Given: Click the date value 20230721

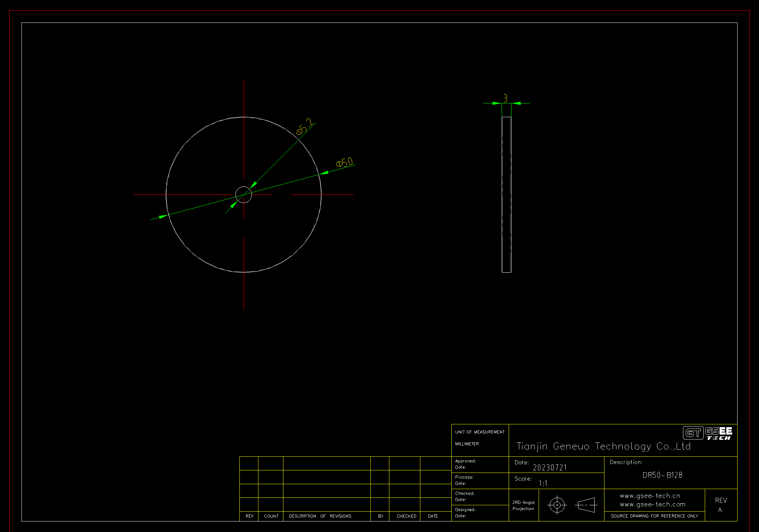Looking at the screenshot, I should [550, 468].
